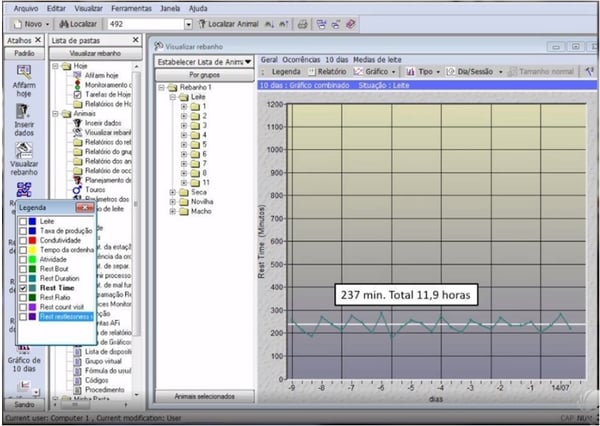The image size is (600, 426).
Task: Open the Inserir dados shortcut icon
Action: point(24,111)
